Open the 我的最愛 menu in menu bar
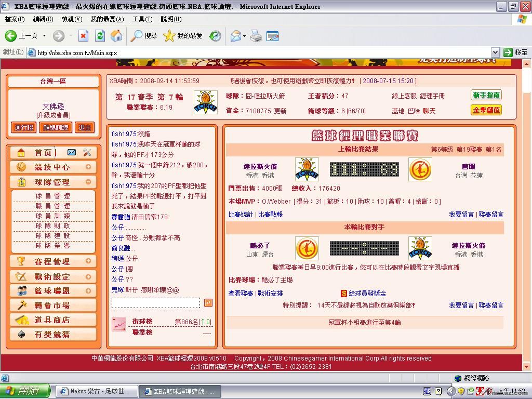Screen dimensions: 532x399 (x=107, y=19)
